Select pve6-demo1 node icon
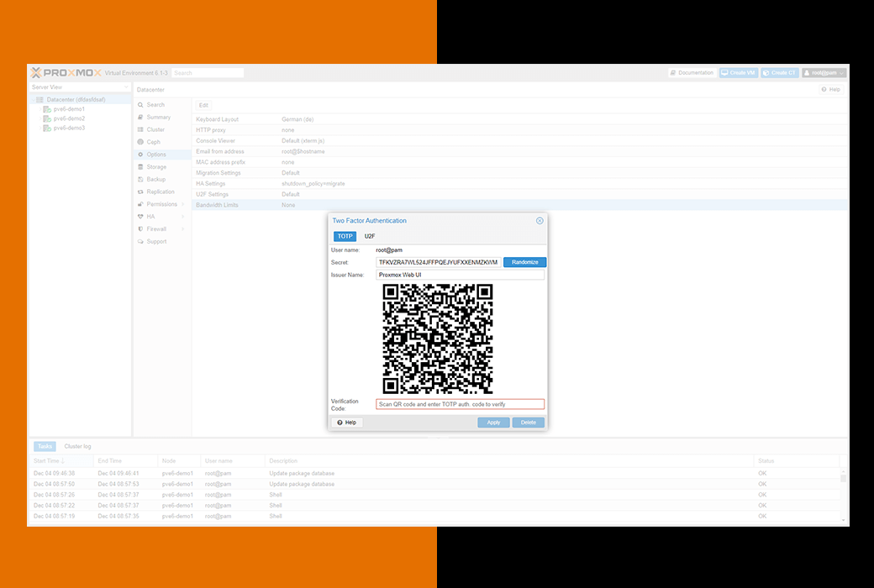This screenshot has width=874, height=588. [x=47, y=109]
